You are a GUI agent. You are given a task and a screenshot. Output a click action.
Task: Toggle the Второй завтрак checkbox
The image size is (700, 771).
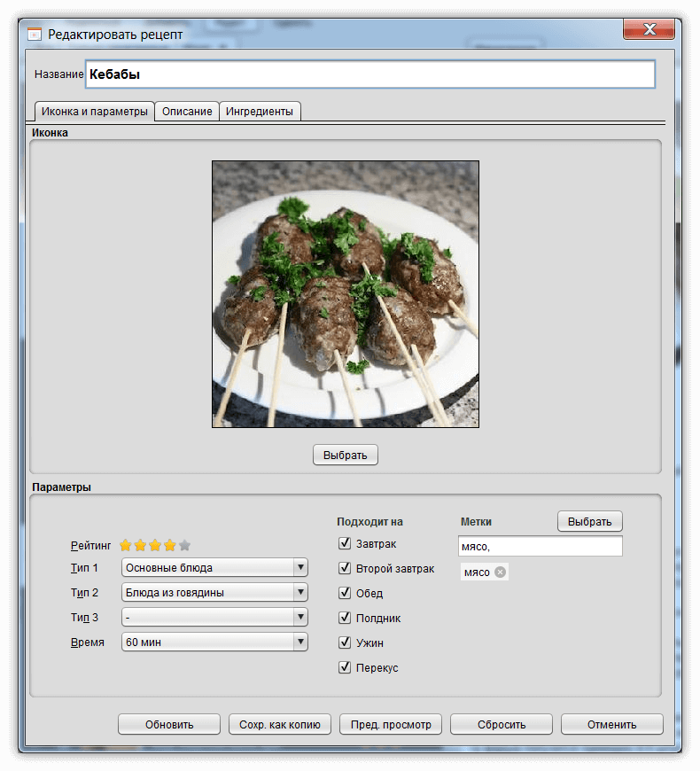click(x=345, y=568)
